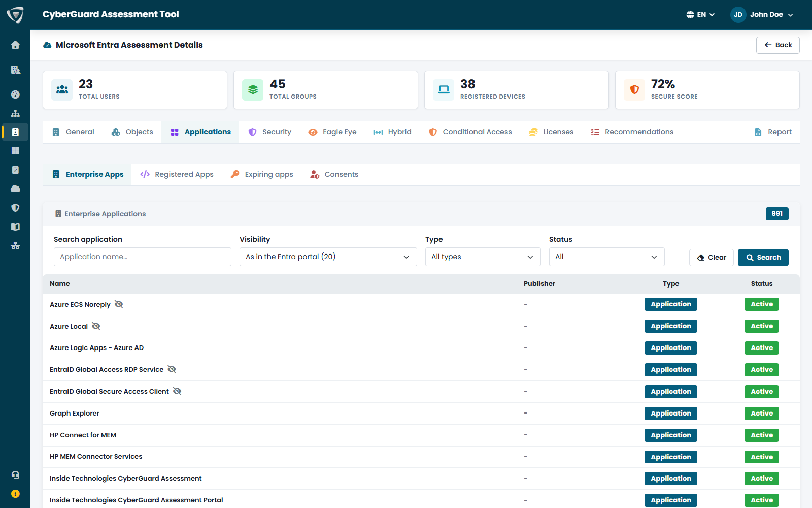Screen dimensions: 812x508
Task: Select the HP Connect for MEM row
Action: click(421, 435)
